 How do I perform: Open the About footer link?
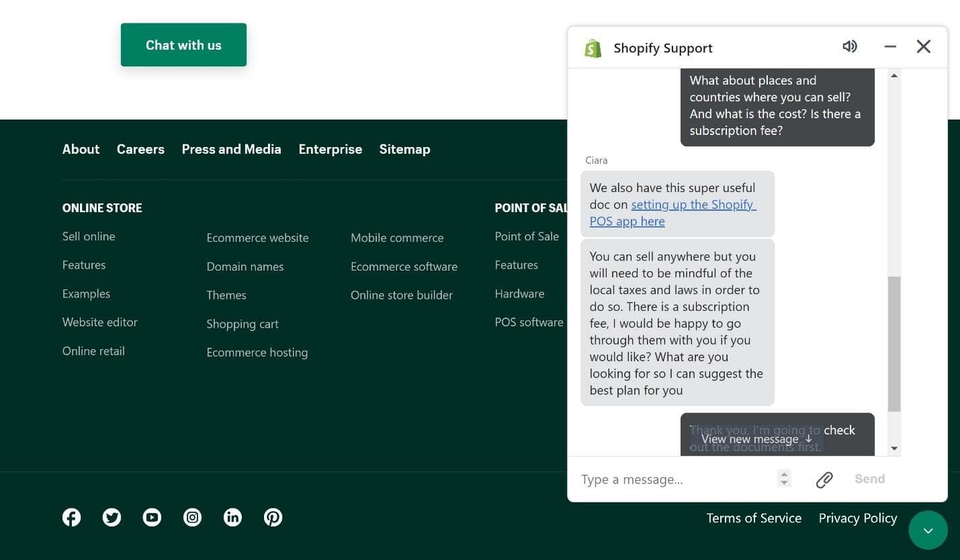pyautogui.click(x=81, y=149)
